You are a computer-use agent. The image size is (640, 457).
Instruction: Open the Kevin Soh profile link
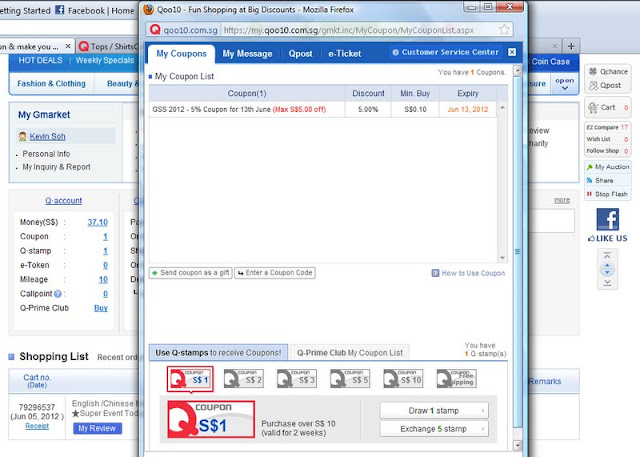pos(47,136)
